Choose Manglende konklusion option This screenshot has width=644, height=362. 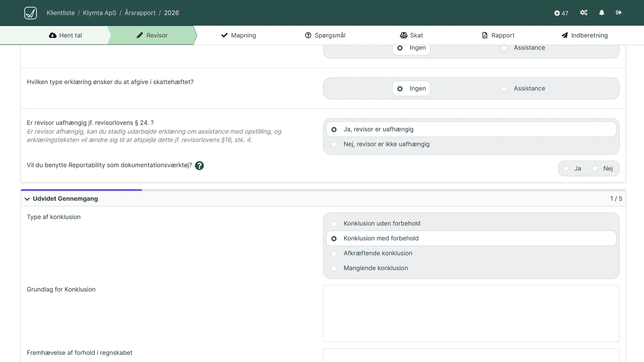tap(471, 268)
